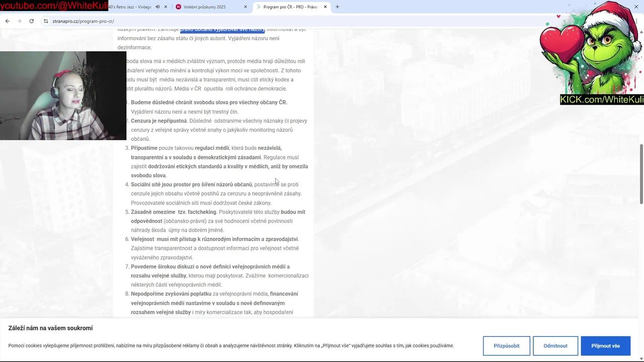
Task: Go back to the previous page
Action: (7, 21)
